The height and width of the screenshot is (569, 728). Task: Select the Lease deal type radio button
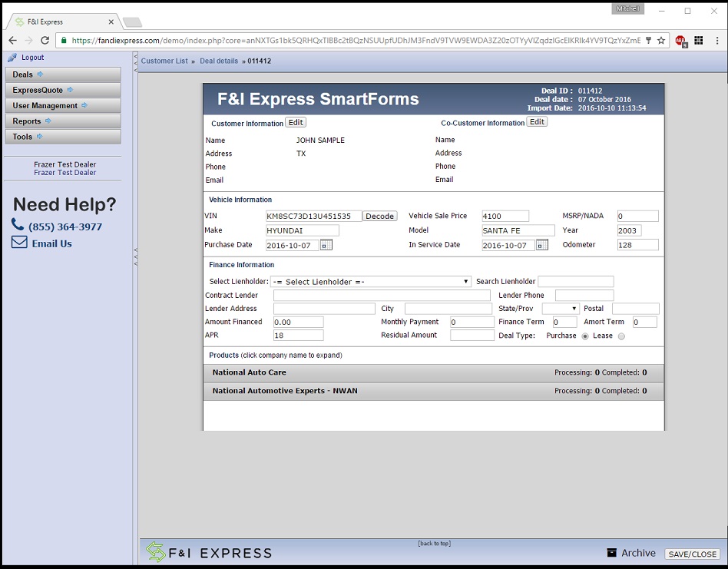click(x=621, y=336)
